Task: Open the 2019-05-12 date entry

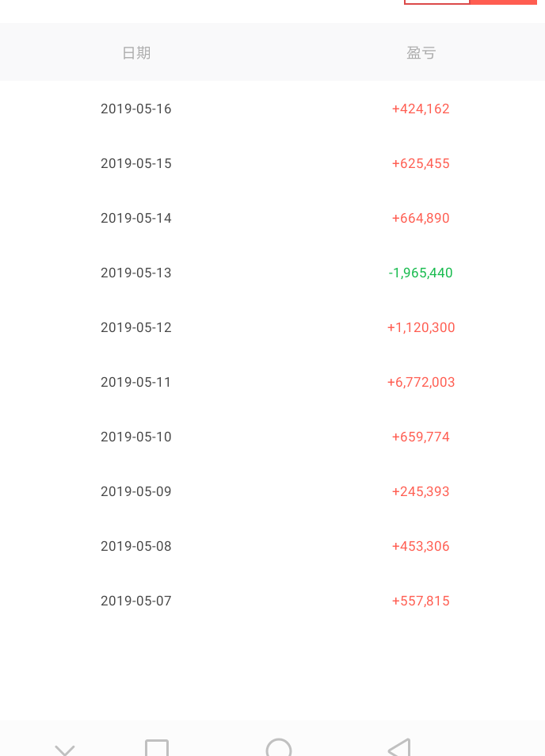Action: point(136,327)
